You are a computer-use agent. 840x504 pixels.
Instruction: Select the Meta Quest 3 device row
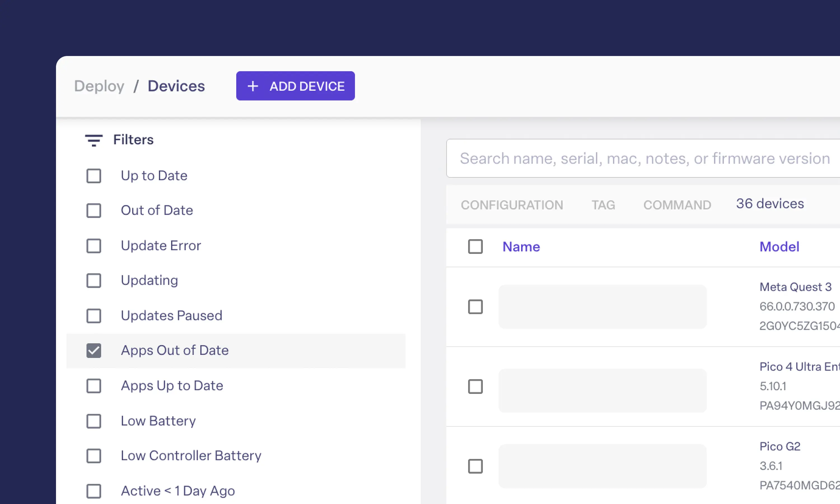point(475,307)
